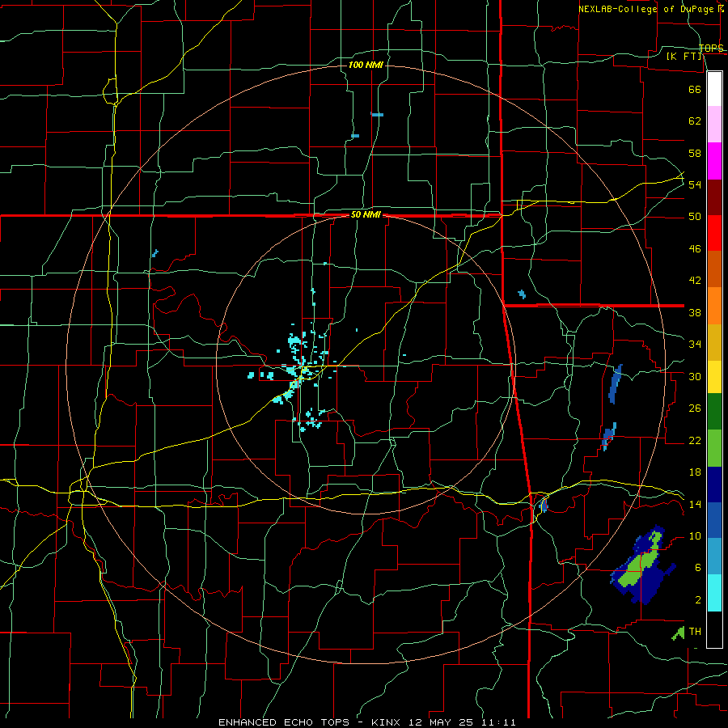728x728 pixels.
Task: Click the medium blue legend swatch
Action: pyautogui.click(x=714, y=520)
